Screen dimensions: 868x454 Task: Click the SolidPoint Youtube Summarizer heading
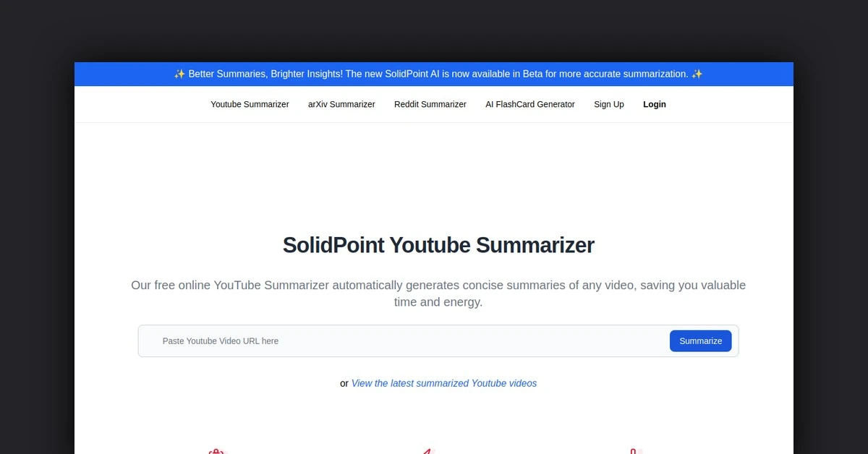[438, 245]
